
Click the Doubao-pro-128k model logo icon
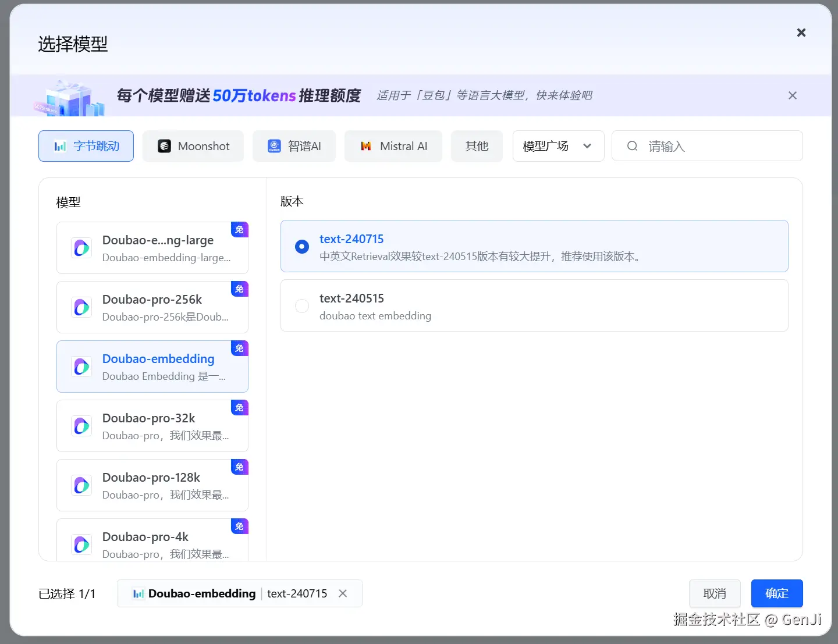[81, 485]
